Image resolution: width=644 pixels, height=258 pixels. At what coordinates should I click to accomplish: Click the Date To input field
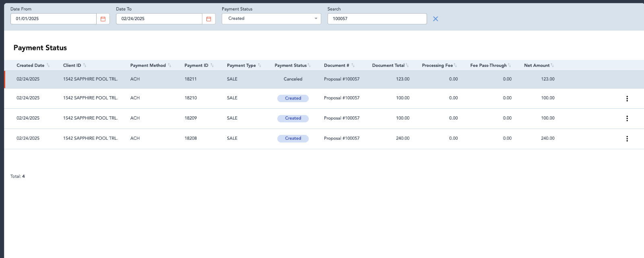click(x=159, y=19)
